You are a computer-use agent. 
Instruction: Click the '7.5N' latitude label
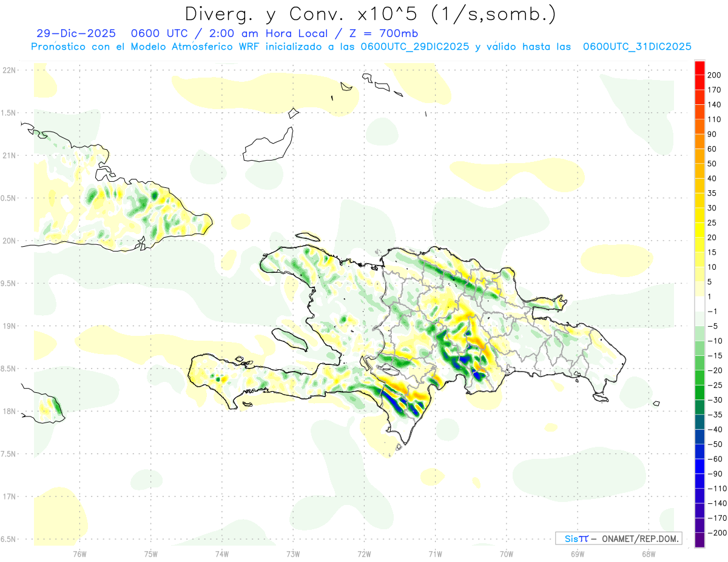click(9, 454)
